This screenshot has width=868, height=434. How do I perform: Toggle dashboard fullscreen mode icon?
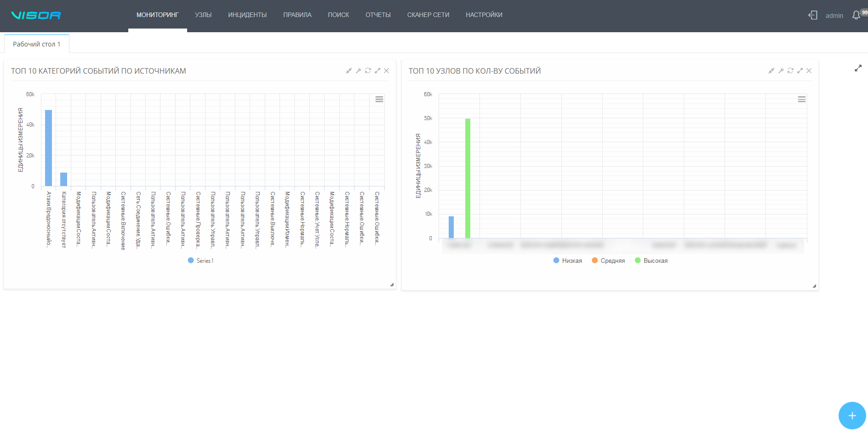point(858,68)
